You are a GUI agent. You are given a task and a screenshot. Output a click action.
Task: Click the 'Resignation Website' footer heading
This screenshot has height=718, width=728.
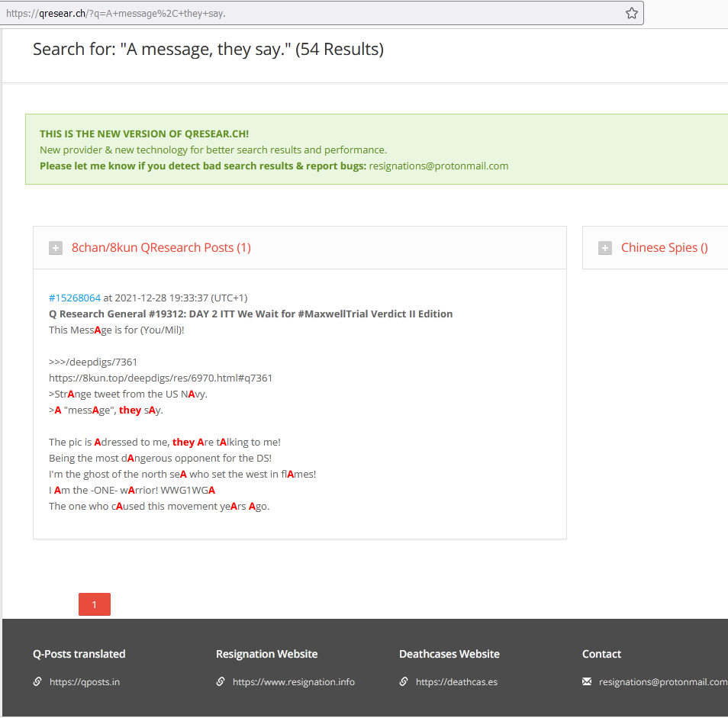point(266,654)
